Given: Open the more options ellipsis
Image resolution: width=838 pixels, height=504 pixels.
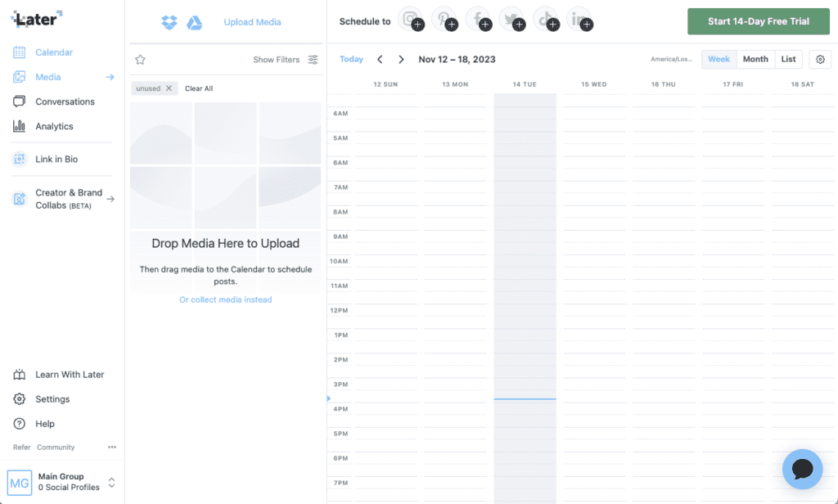Looking at the screenshot, I should 111,448.
